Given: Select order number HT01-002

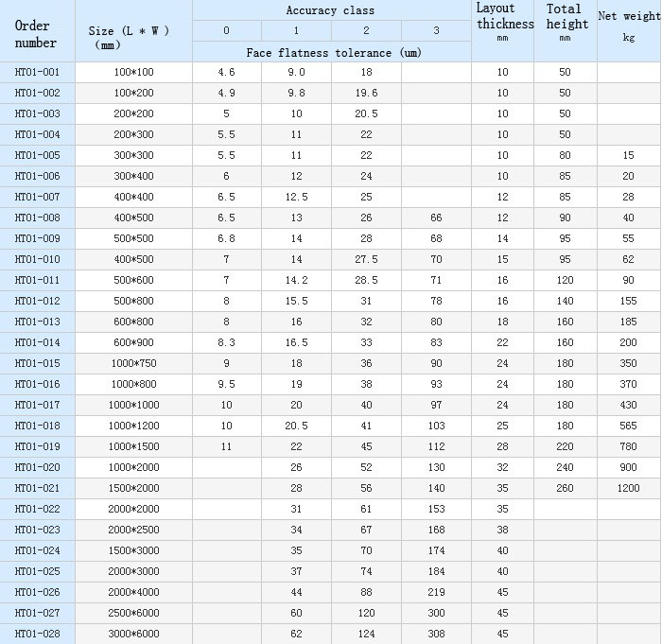Looking at the screenshot, I should [x=37, y=93].
